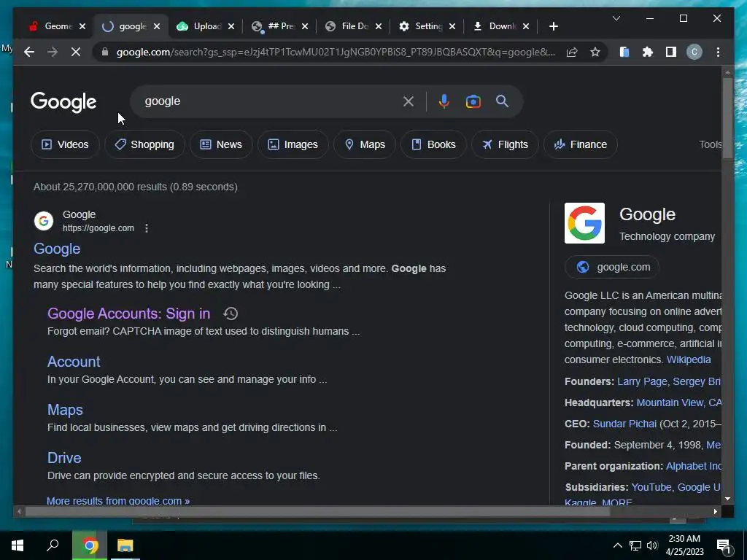This screenshot has height=560, width=747.
Task: Click the address bar URL
Action: point(336,52)
